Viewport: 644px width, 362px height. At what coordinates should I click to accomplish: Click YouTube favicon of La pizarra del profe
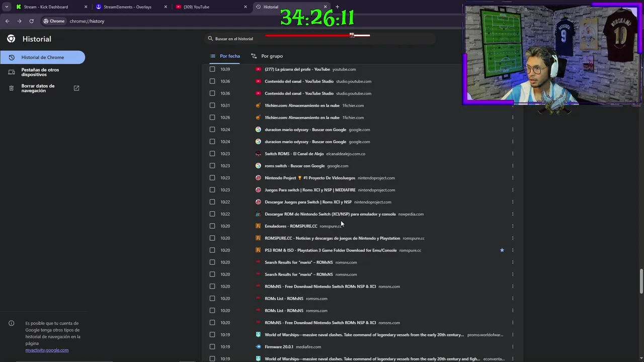click(x=258, y=69)
